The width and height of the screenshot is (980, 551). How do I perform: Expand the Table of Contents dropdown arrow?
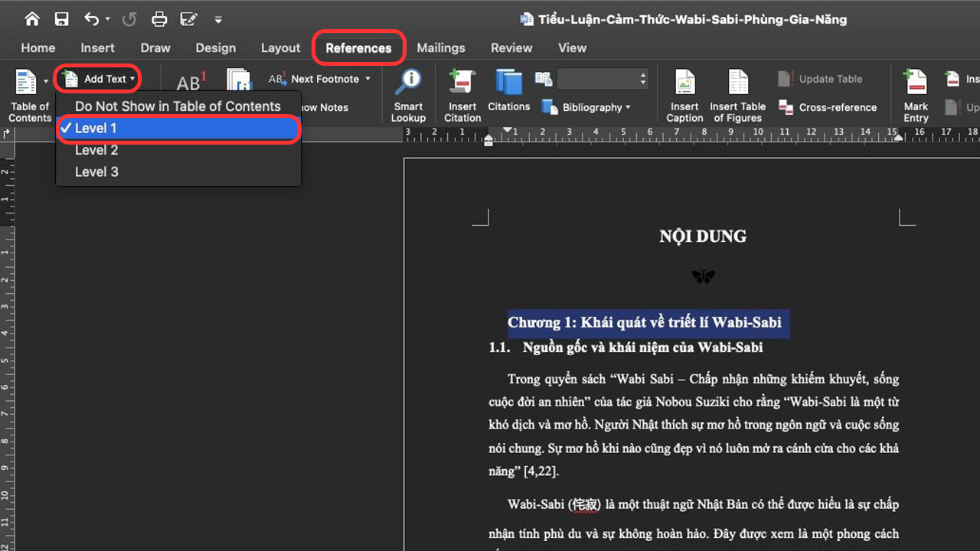47,81
